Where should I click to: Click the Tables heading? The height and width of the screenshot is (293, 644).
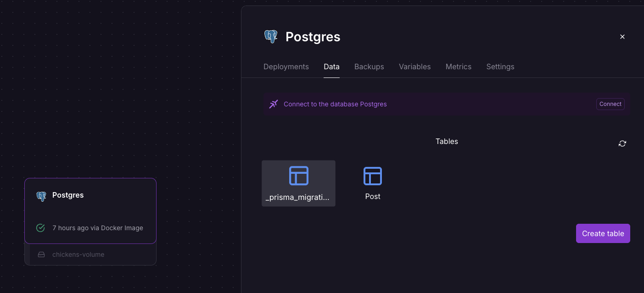coord(447,141)
